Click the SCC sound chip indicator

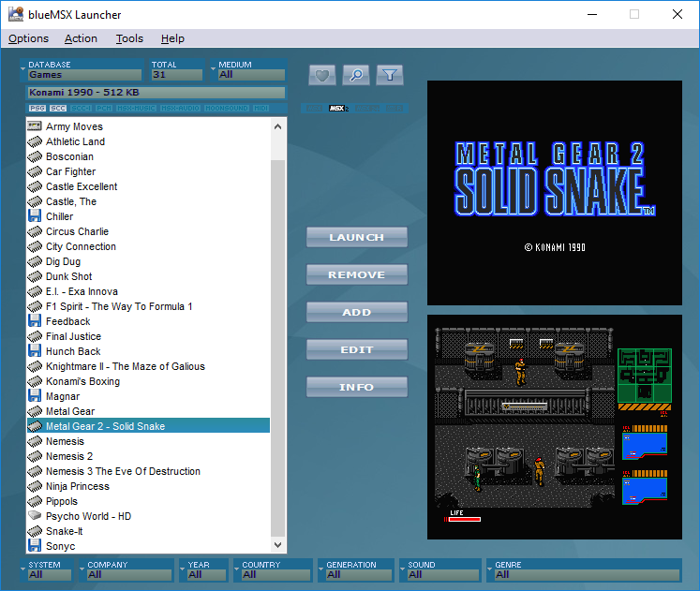(58, 109)
